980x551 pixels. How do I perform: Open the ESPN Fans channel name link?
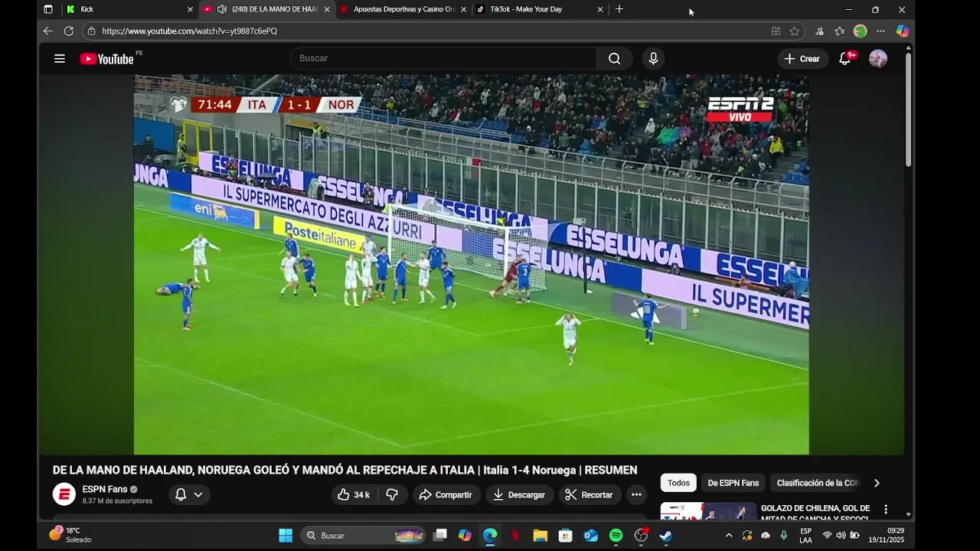(105, 490)
